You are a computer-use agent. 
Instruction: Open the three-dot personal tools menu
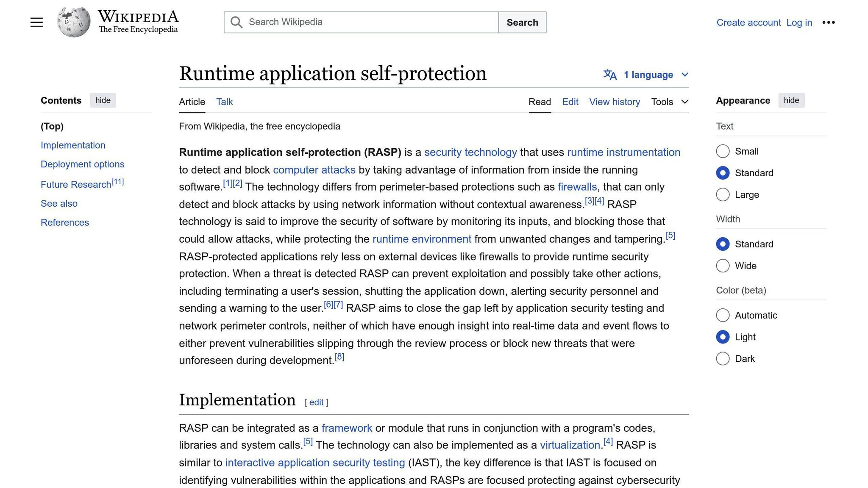[828, 22]
